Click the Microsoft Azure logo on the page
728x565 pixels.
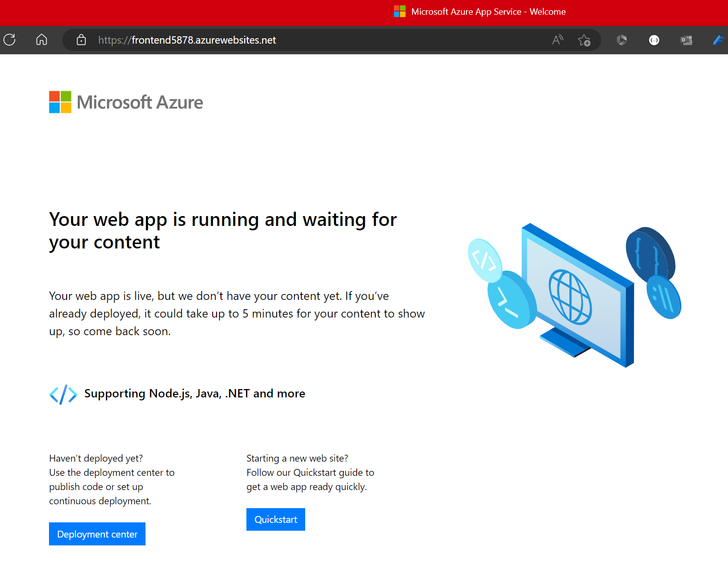coord(126,102)
